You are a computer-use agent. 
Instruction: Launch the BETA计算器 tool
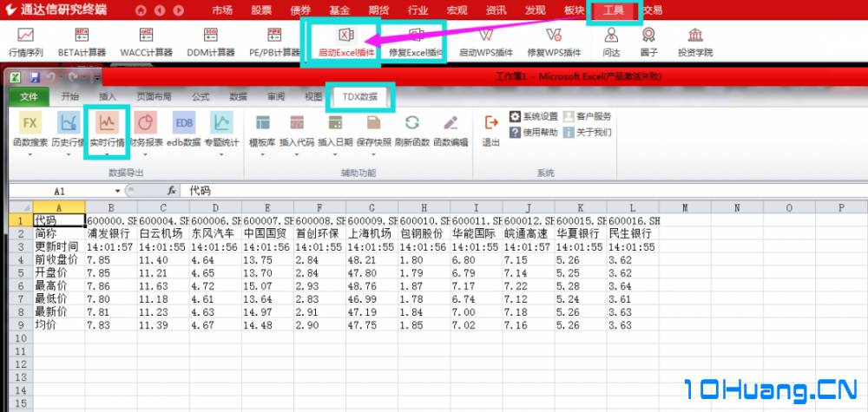pos(82,43)
